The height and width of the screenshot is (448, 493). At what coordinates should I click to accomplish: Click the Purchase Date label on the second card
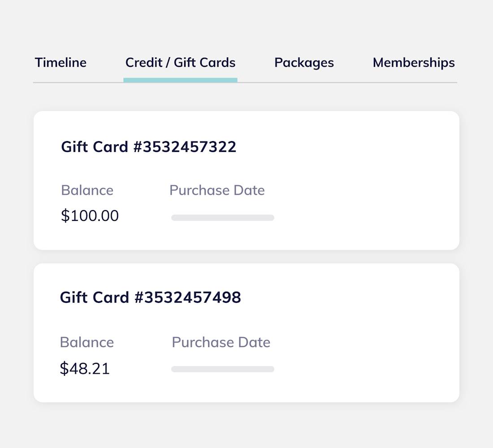click(221, 342)
